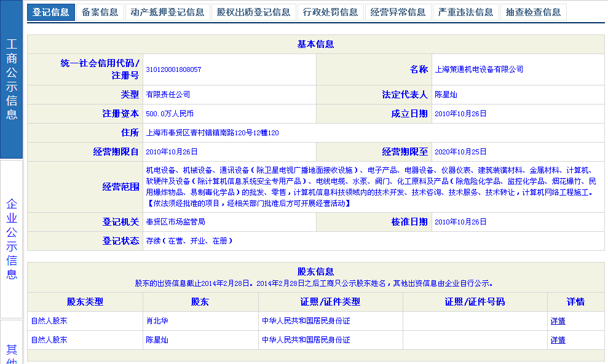Screen dimensions: 608x364
Task: Select the 工商公示信息 side panel tab
Action: (11, 79)
